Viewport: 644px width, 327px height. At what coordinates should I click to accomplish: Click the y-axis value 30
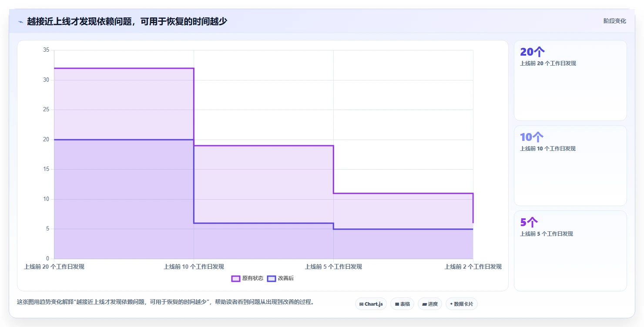46,80
